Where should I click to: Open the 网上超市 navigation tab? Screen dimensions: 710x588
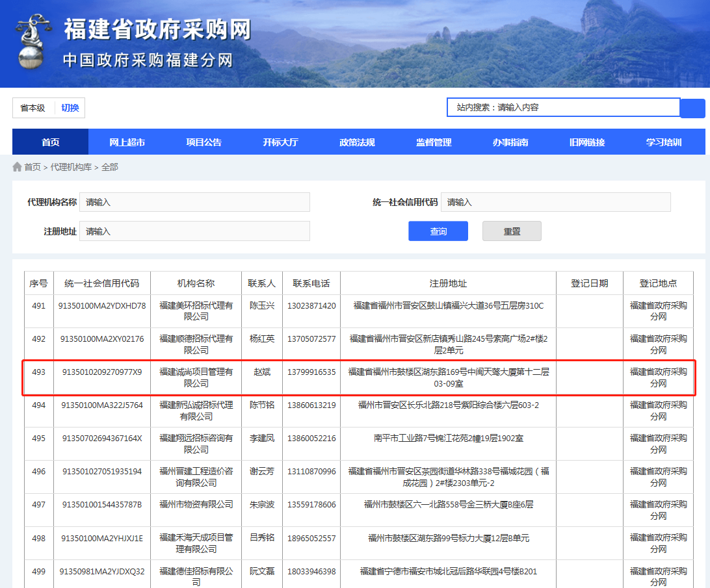pyautogui.click(x=127, y=142)
